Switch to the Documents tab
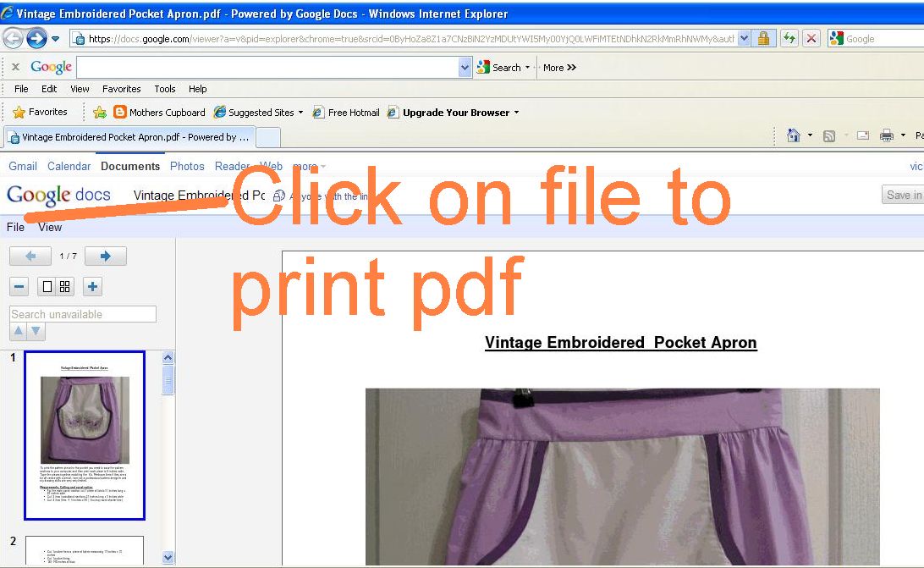The width and height of the screenshot is (924, 568). [130, 166]
